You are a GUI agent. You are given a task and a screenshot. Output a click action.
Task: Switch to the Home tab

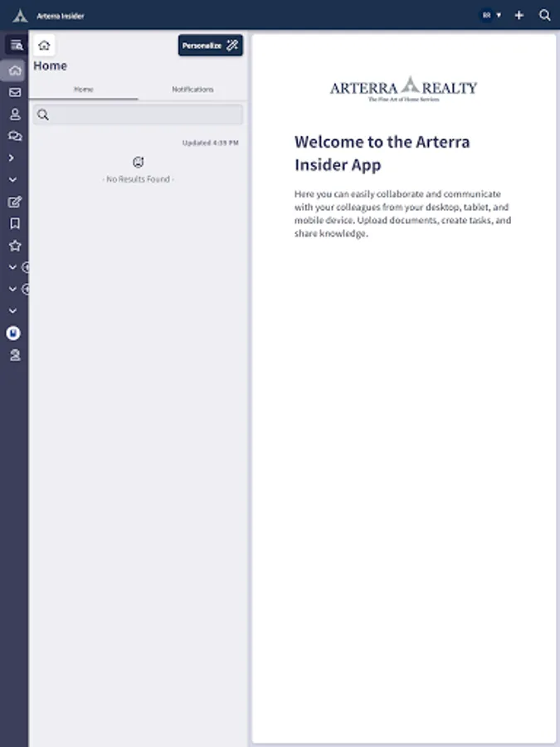pos(83,89)
